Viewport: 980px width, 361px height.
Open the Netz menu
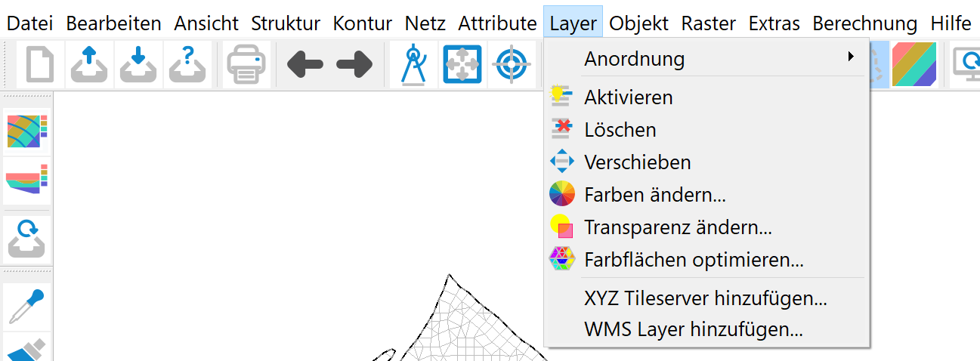tap(425, 23)
